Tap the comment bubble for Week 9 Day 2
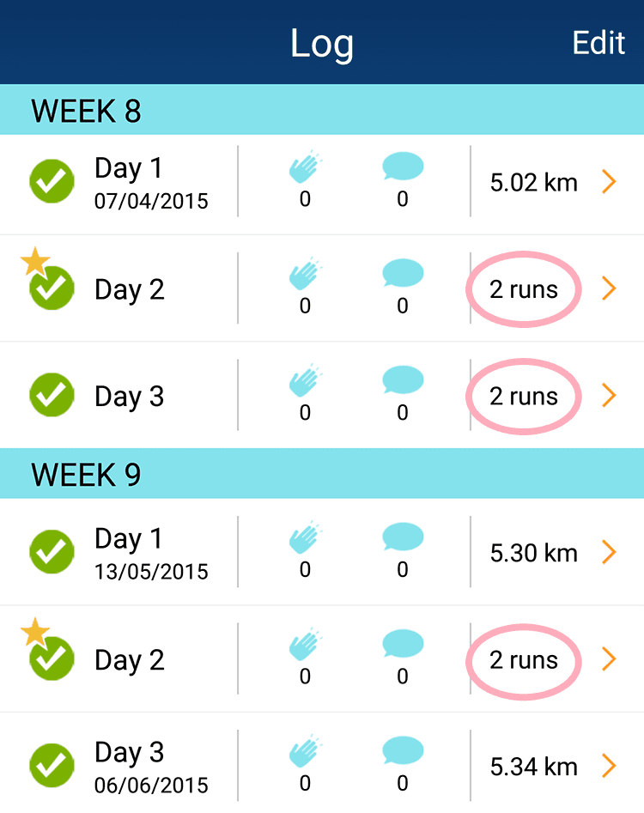Screen dimensions: 644x813 (402, 645)
